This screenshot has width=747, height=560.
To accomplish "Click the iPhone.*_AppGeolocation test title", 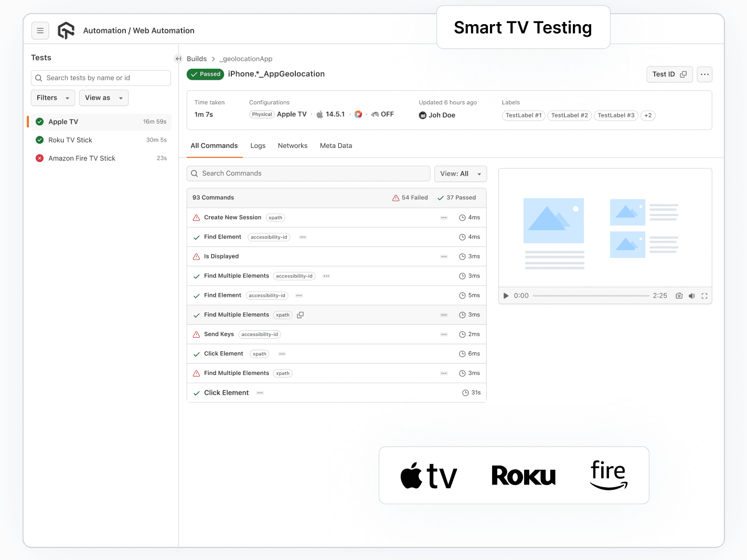I will (x=276, y=74).
